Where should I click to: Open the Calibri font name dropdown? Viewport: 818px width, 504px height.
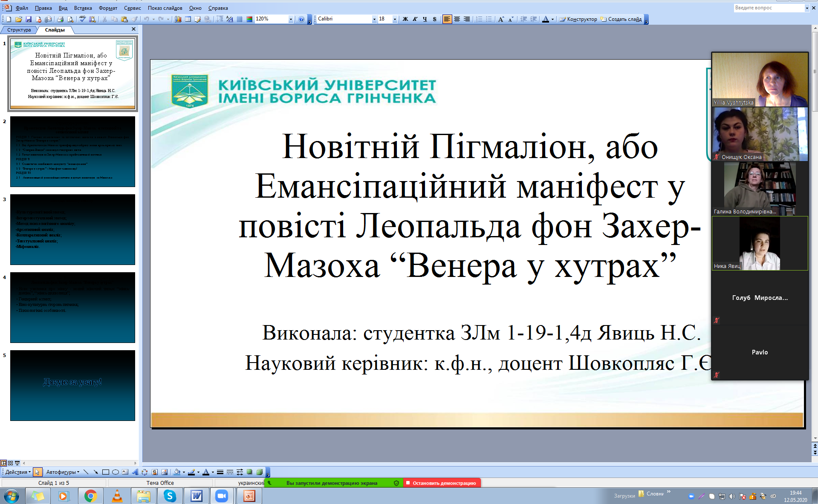point(374,19)
